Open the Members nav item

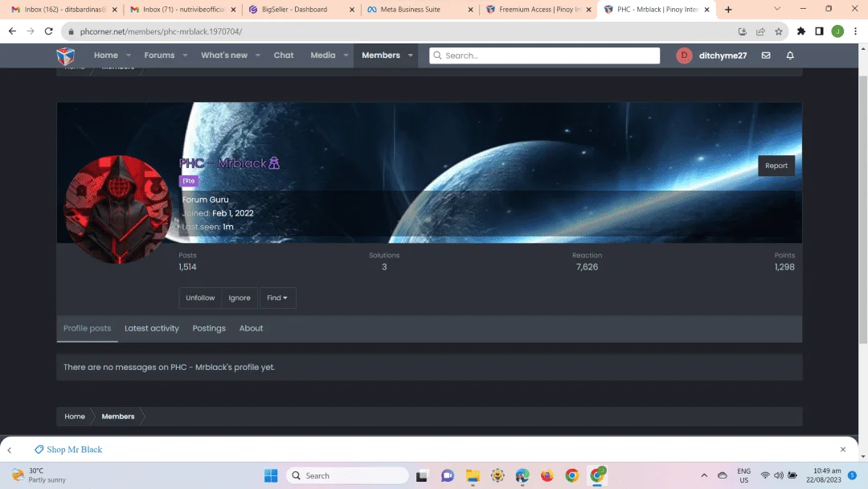(381, 55)
